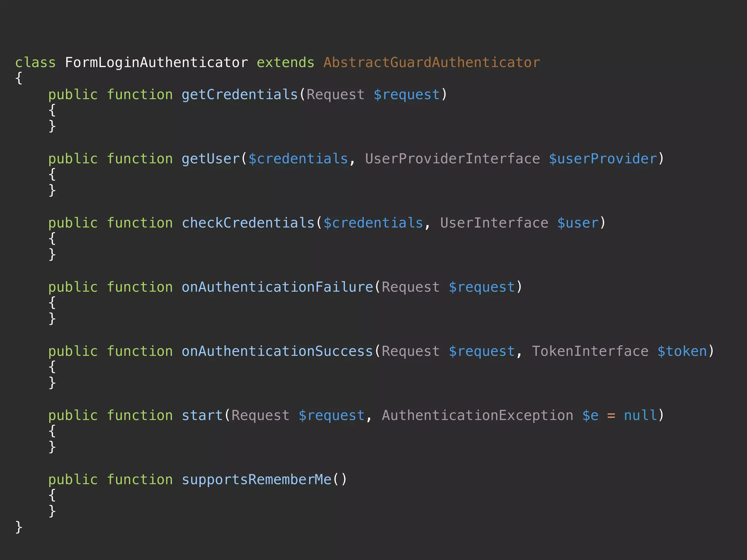Click the $e parameter in start
Viewport: 747px width, 560px height.
tap(590, 415)
